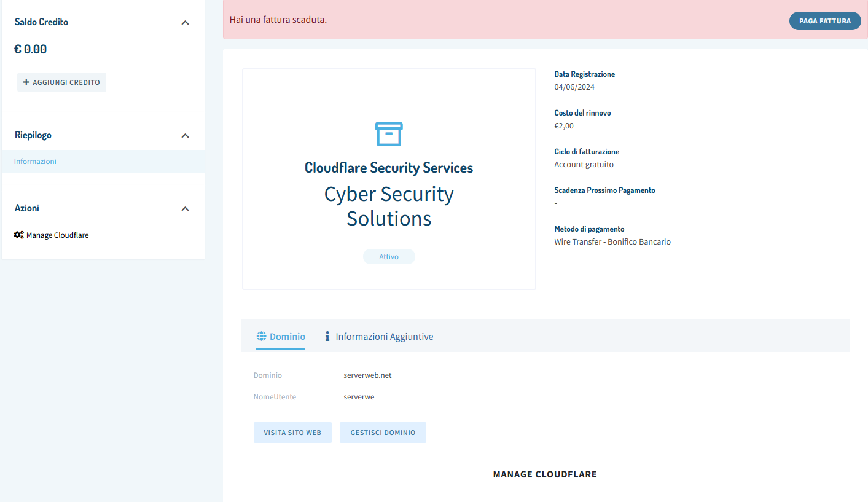Collapse the Azioni section chevron
868x502 pixels.
[185, 209]
